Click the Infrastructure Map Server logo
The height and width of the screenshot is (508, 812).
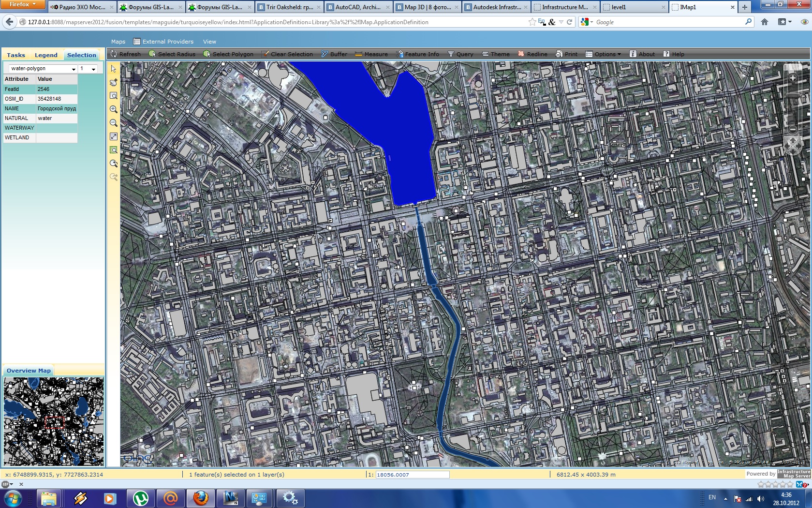pyautogui.click(x=794, y=474)
